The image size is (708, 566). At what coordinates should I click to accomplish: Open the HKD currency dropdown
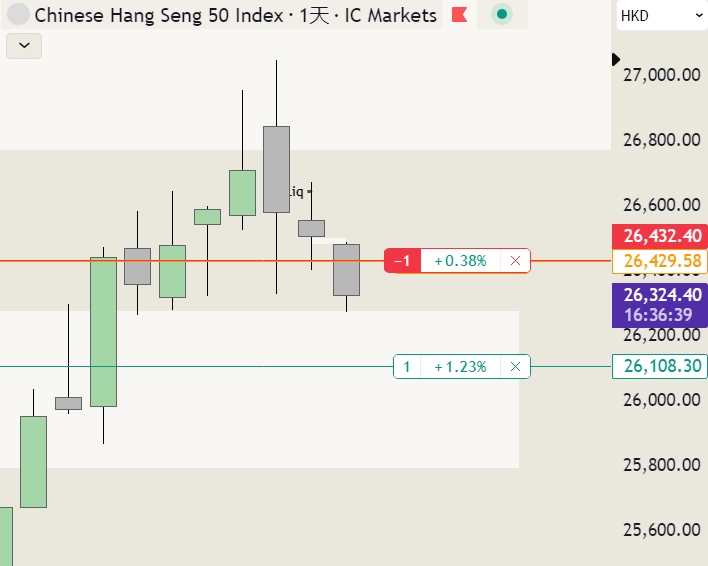[661, 15]
